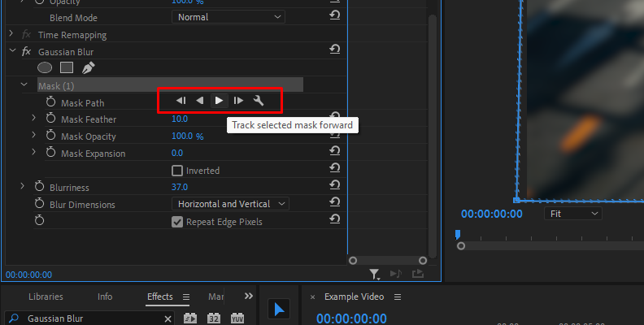Image resolution: width=644 pixels, height=325 pixels.
Task: Expand the Mask Opacity property
Action: click(x=33, y=135)
